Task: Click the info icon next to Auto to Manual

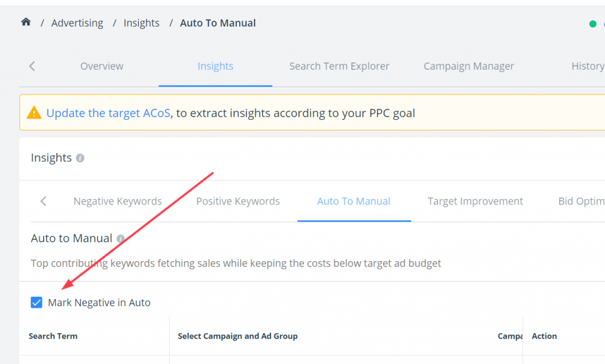Action: point(121,239)
